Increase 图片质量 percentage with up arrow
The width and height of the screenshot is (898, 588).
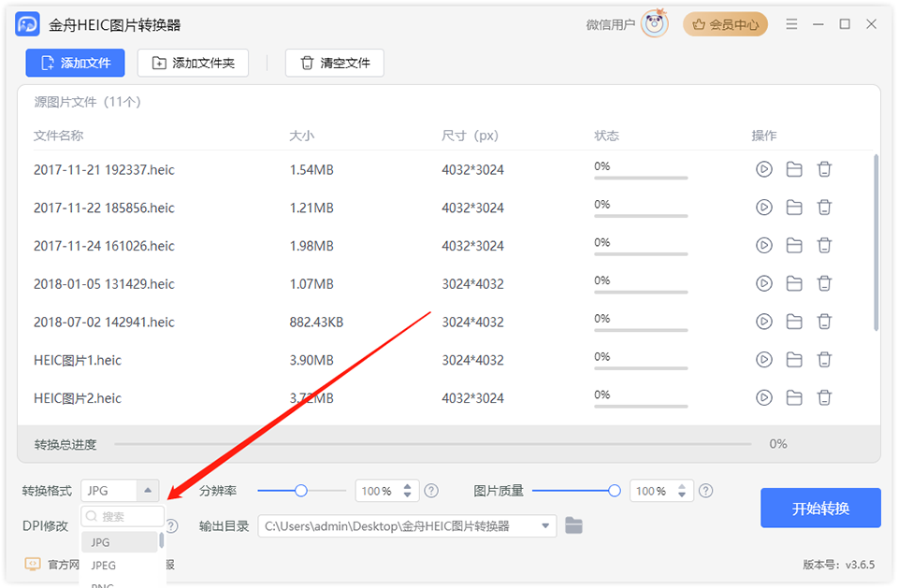click(x=682, y=486)
